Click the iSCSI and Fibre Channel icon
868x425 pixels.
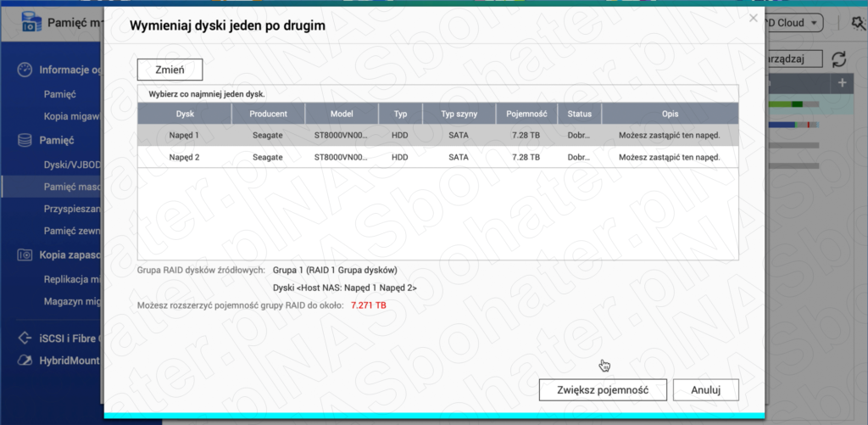click(x=24, y=338)
